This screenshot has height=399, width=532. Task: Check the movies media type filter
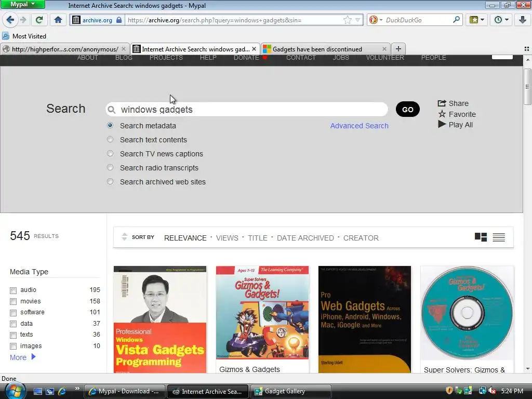point(13,302)
